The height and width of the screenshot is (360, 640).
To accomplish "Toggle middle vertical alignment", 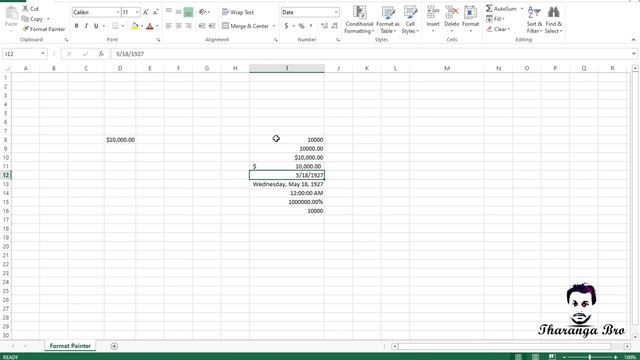I will click(x=178, y=12).
